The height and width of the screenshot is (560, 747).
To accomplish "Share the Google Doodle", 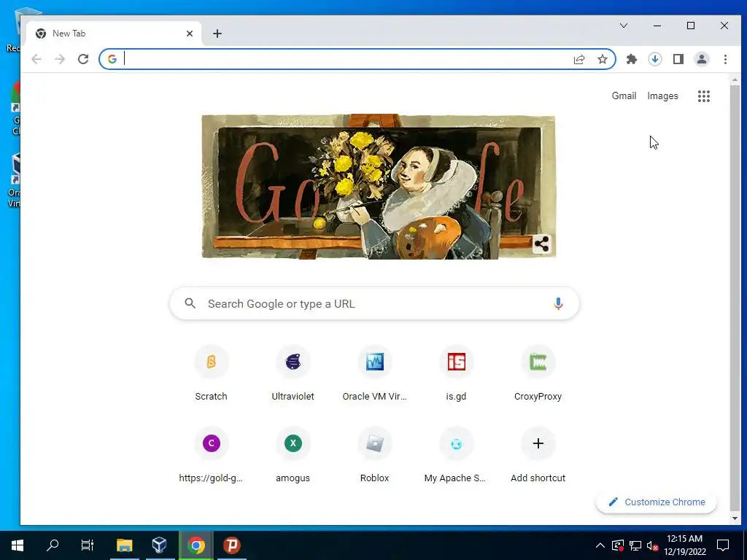I will click(541, 244).
